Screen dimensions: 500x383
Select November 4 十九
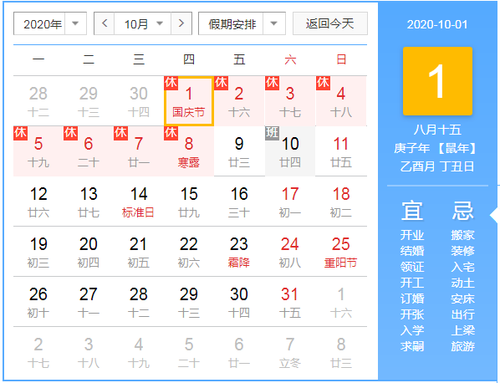139,352
